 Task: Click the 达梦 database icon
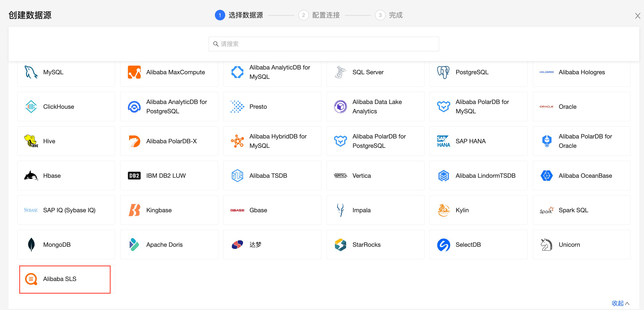tap(237, 245)
